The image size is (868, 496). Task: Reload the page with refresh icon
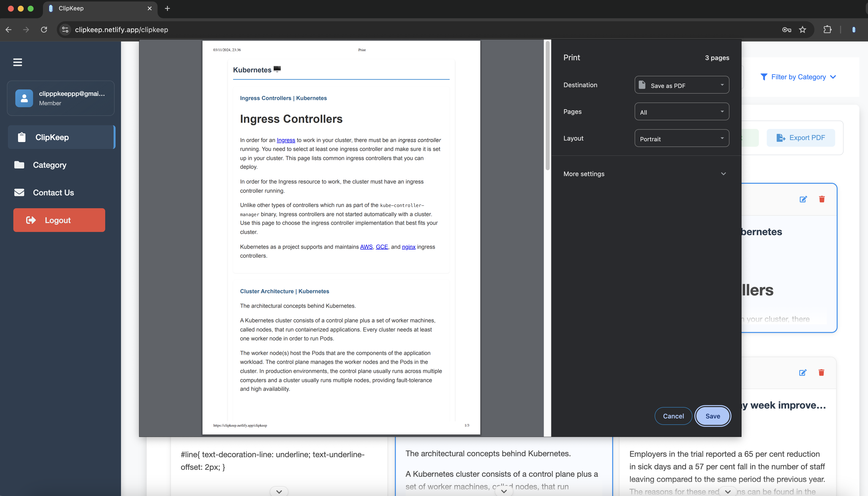point(44,30)
